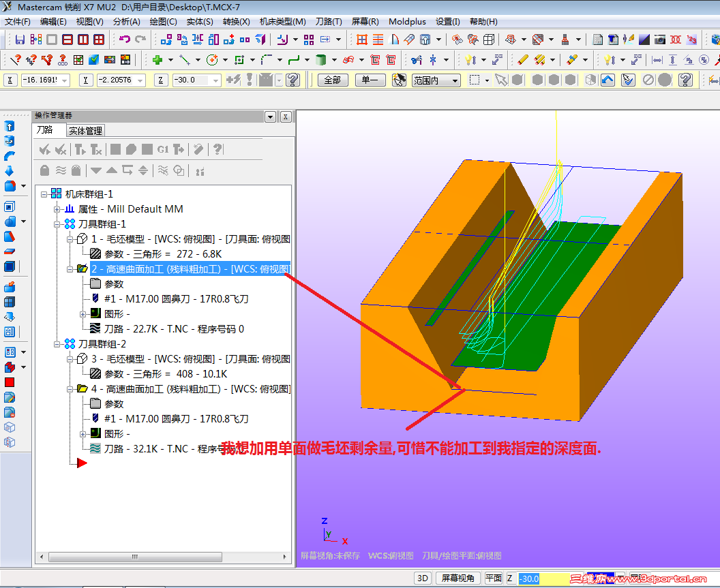This screenshot has height=588, width=720.
Task: Click the red square icon in sidebar
Action: tap(10, 382)
